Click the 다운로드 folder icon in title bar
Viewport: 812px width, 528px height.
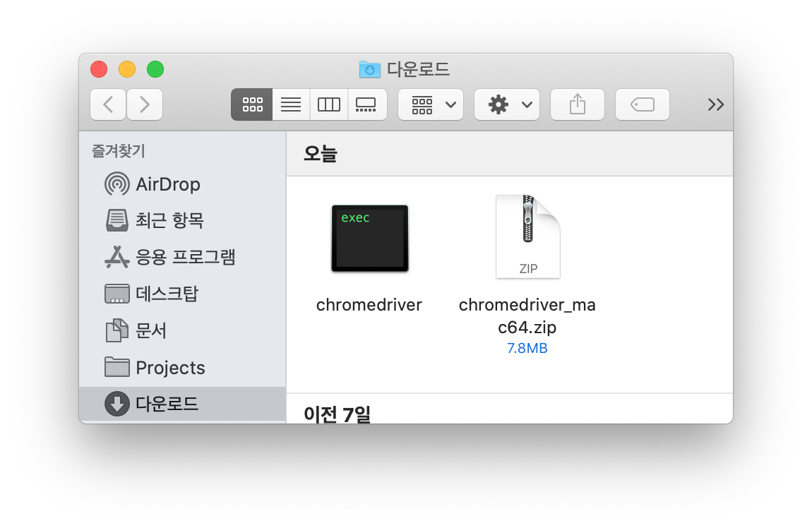[370, 69]
